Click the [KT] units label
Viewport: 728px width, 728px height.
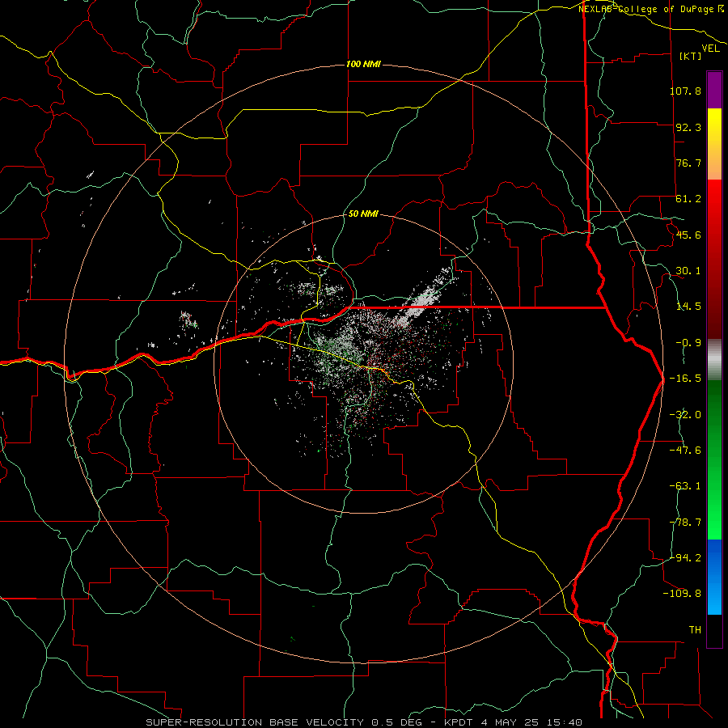coord(690,56)
